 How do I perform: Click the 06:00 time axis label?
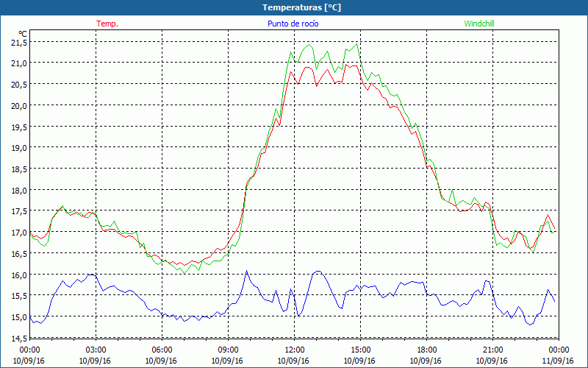point(162,350)
